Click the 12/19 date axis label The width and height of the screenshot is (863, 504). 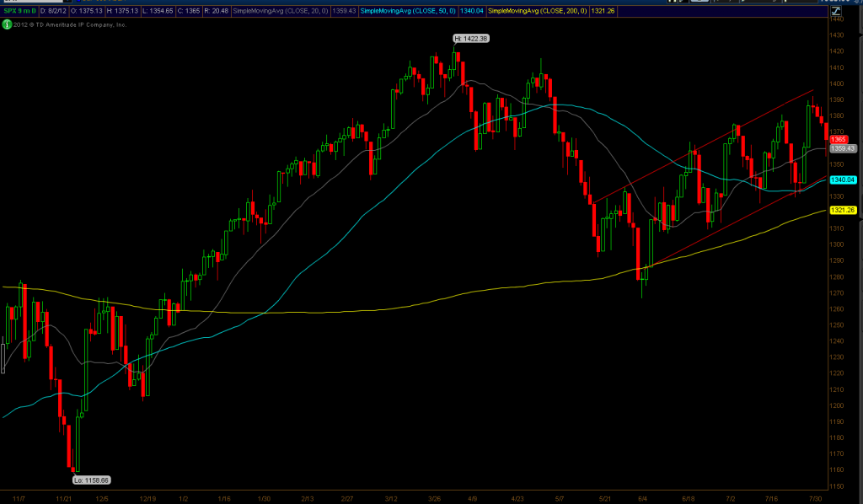point(147,498)
